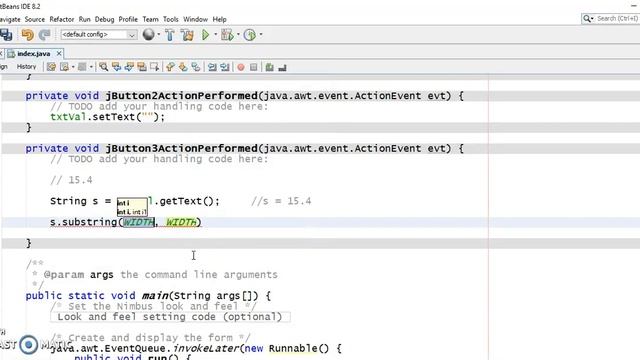This screenshot has width=640, height=360.
Task: Click the 'String s =' declaration text
Action: coord(80,201)
